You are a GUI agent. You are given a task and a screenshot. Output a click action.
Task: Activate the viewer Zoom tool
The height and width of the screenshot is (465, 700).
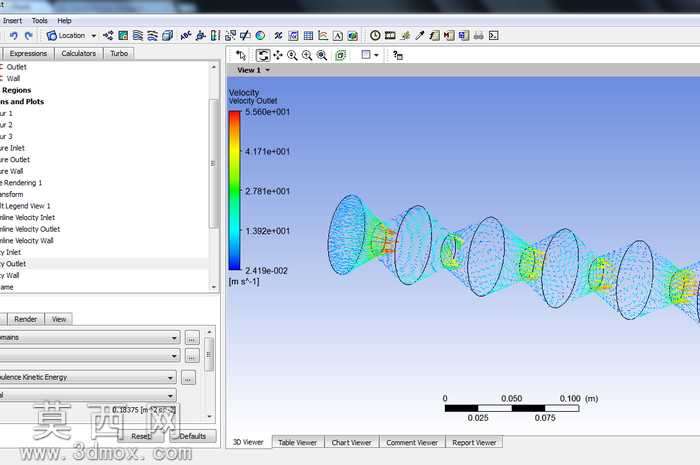coord(292,55)
